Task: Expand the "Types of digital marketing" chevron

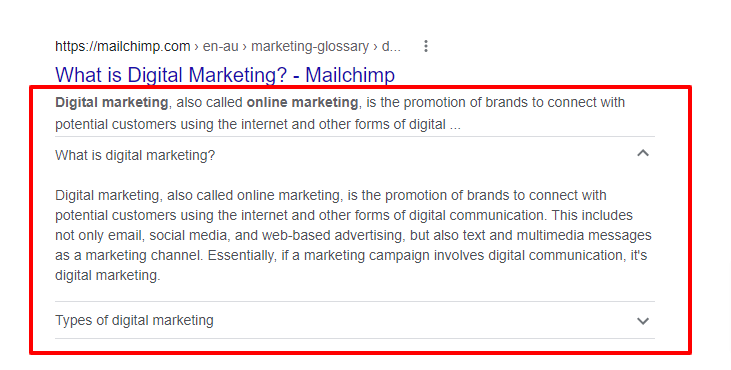Action: pos(643,321)
